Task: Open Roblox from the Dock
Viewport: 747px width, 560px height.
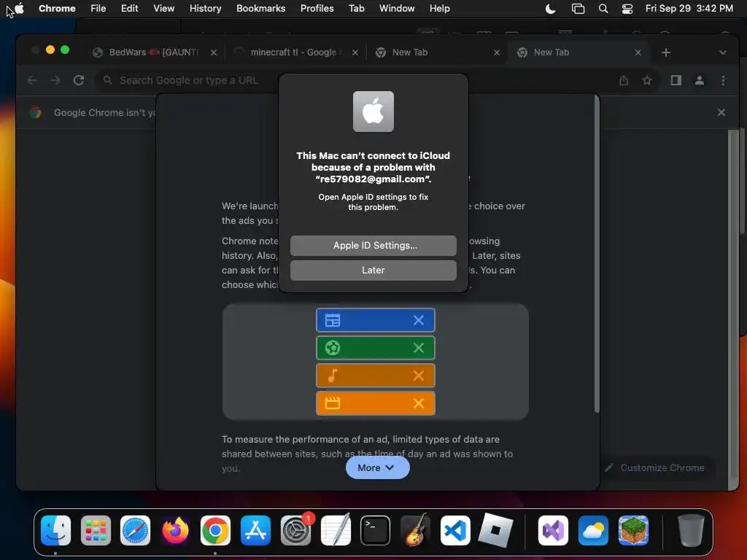Action: pos(495,529)
